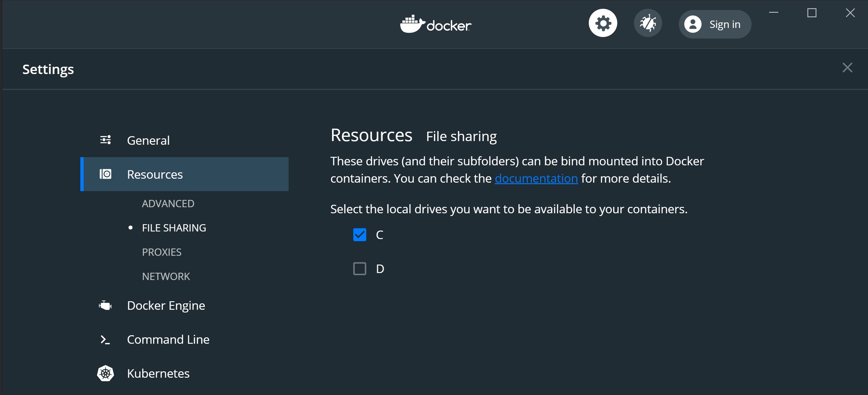
Task: Open the Network subsection
Action: pyautogui.click(x=166, y=276)
